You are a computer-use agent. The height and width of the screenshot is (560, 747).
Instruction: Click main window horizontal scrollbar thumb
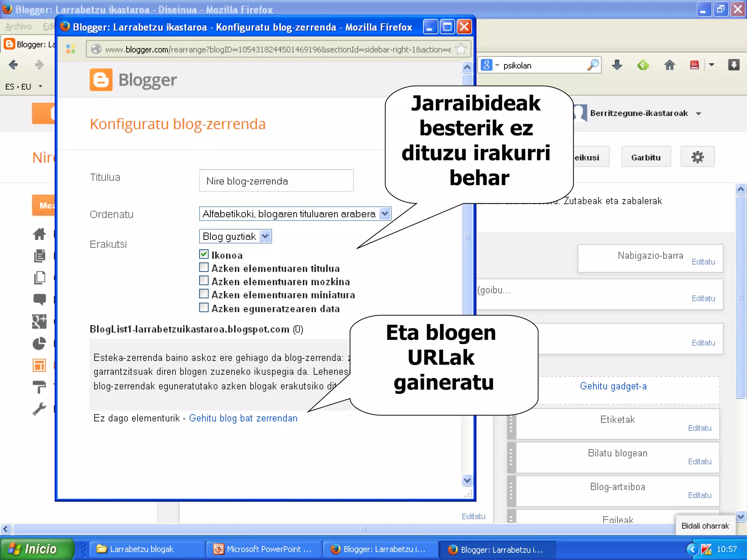pyautogui.click(x=363, y=529)
